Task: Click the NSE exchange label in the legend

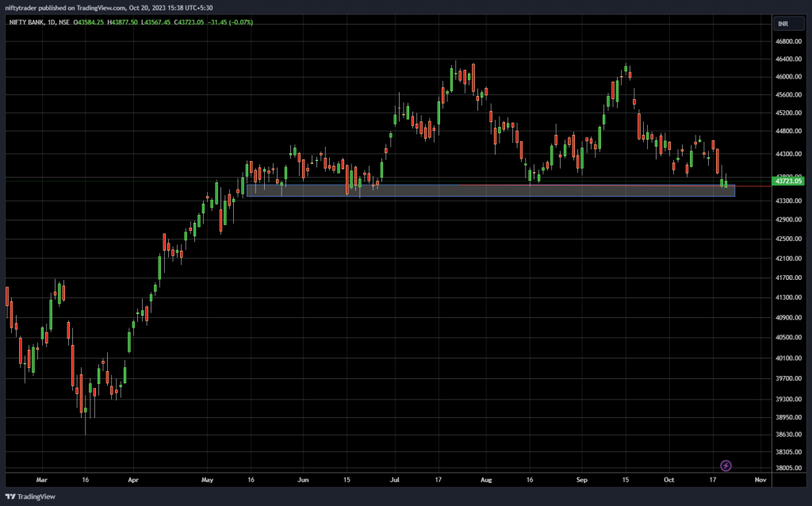Action: (x=64, y=22)
